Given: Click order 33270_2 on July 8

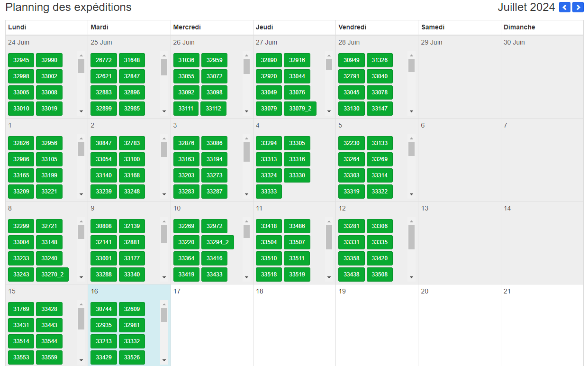Looking at the screenshot, I should point(52,274).
